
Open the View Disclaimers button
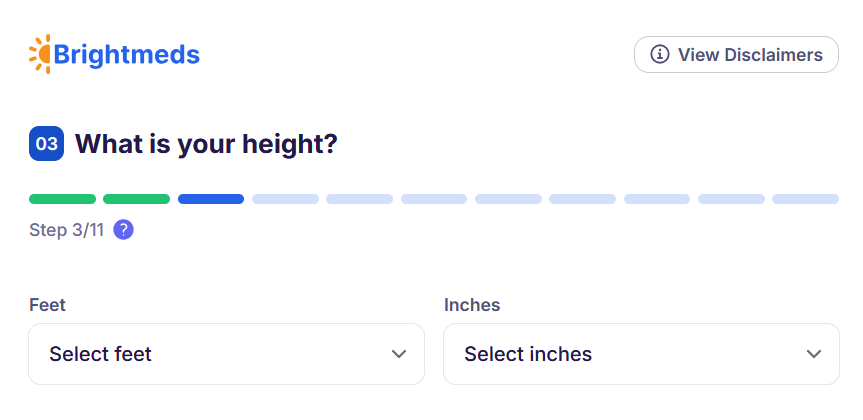[736, 55]
